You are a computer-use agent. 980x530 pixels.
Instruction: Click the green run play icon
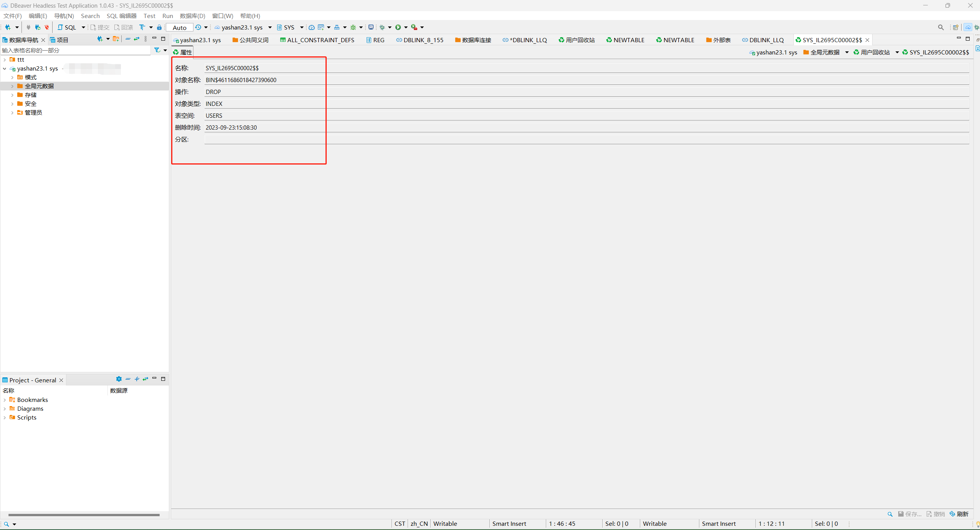[x=398, y=27]
